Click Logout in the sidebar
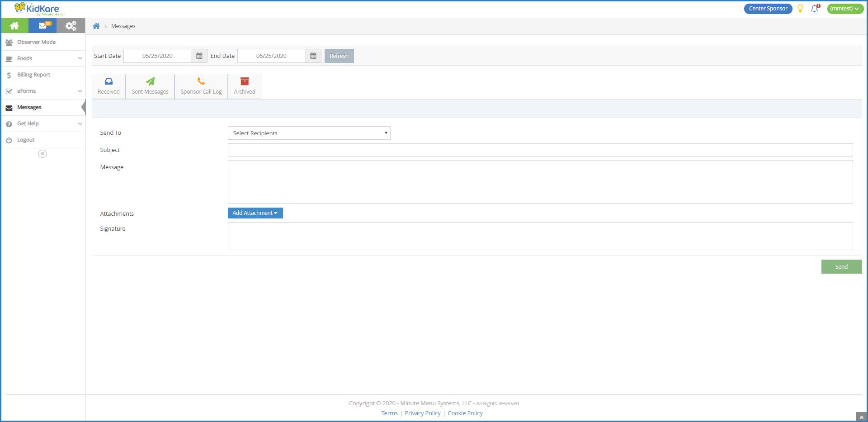This screenshot has height=422, width=868. point(43,140)
